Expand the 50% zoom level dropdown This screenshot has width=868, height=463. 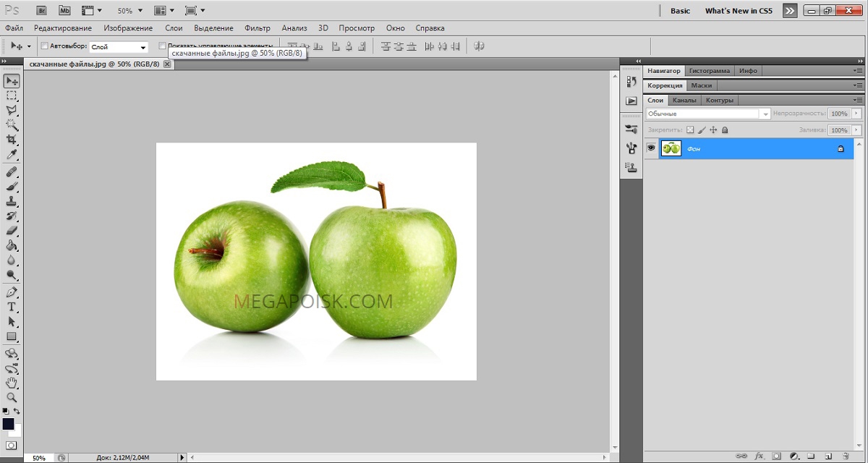coord(130,11)
